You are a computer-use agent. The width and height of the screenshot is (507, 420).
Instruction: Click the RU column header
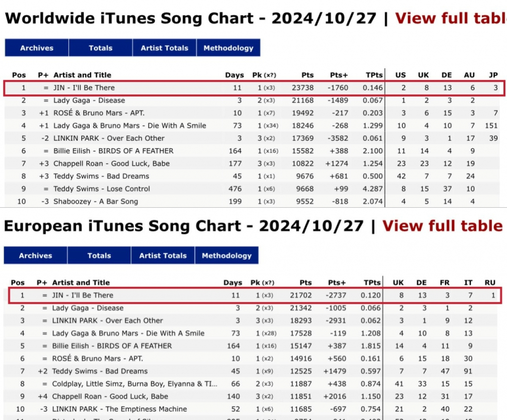point(490,283)
